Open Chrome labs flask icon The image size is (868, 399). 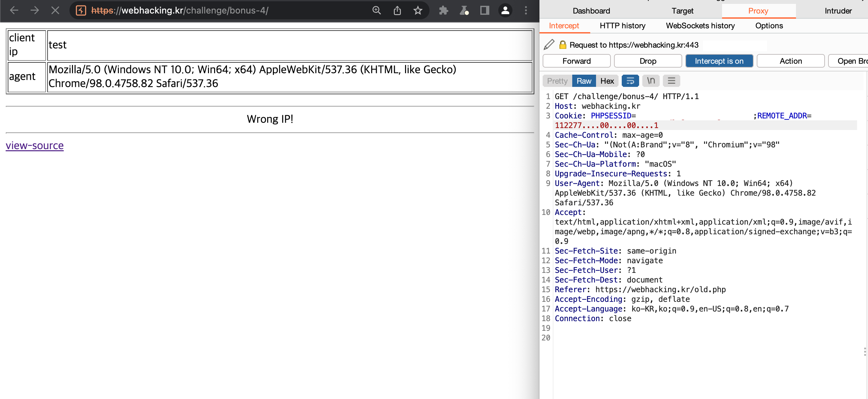464,10
